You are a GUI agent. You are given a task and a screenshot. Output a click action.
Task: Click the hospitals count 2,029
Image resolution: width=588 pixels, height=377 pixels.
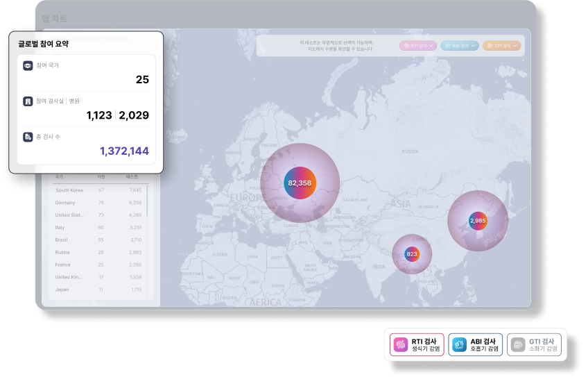click(x=134, y=115)
